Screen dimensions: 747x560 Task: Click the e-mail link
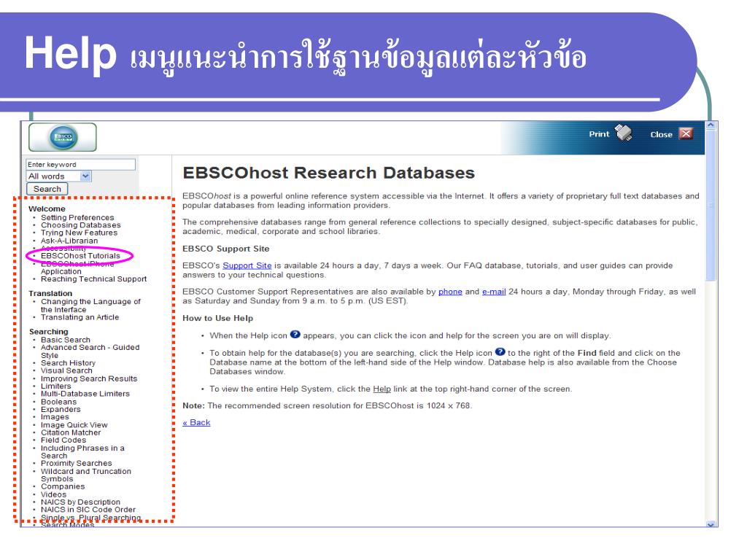pyautogui.click(x=494, y=292)
